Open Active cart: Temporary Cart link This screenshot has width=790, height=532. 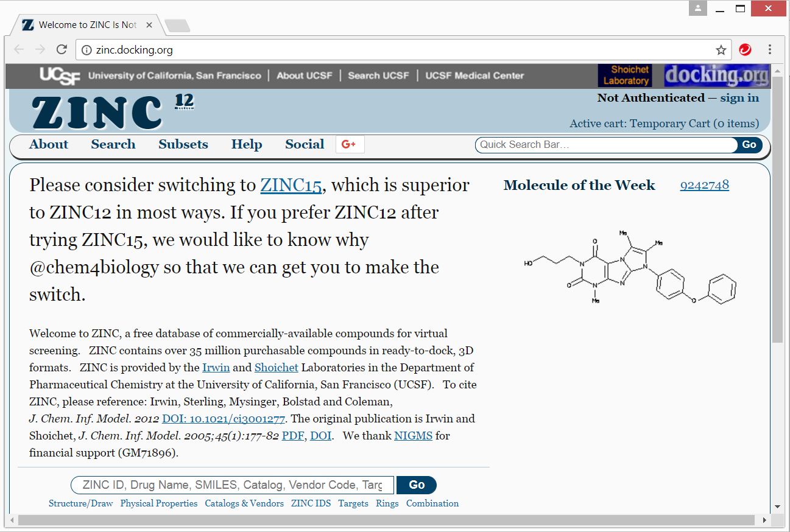[x=665, y=124]
